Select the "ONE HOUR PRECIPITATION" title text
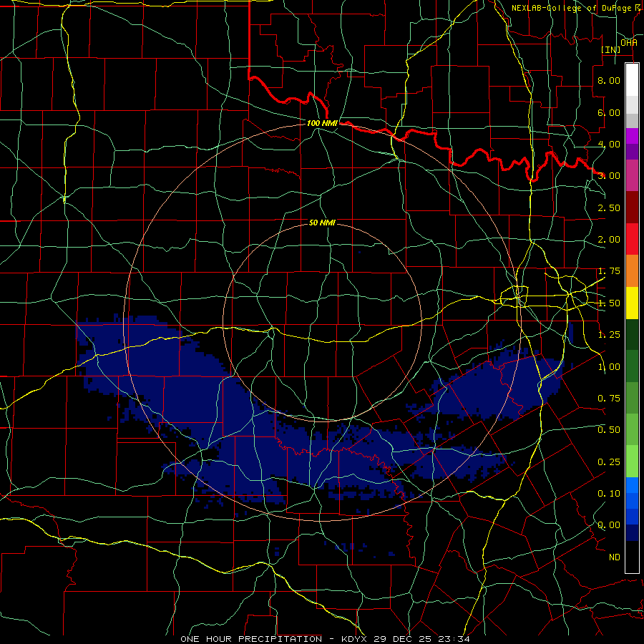644x644 pixels. tap(251, 639)
